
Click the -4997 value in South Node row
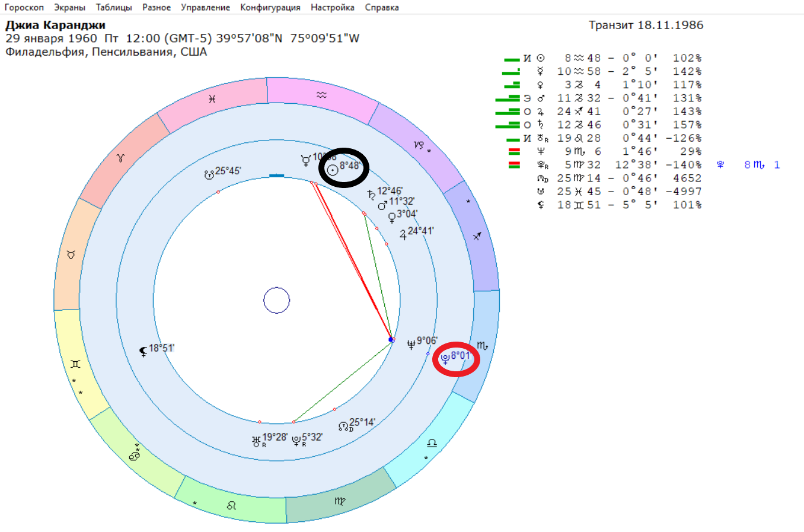[x=684, y=192]
